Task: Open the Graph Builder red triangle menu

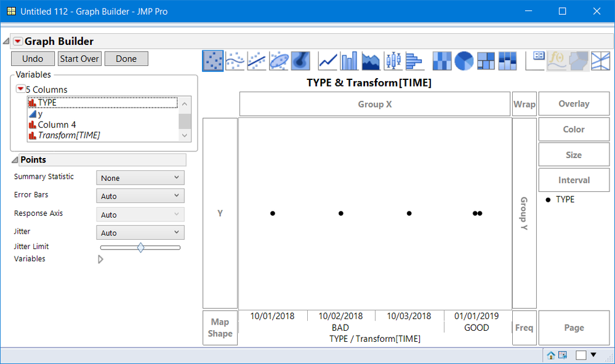Action: (x=18, y=41)
